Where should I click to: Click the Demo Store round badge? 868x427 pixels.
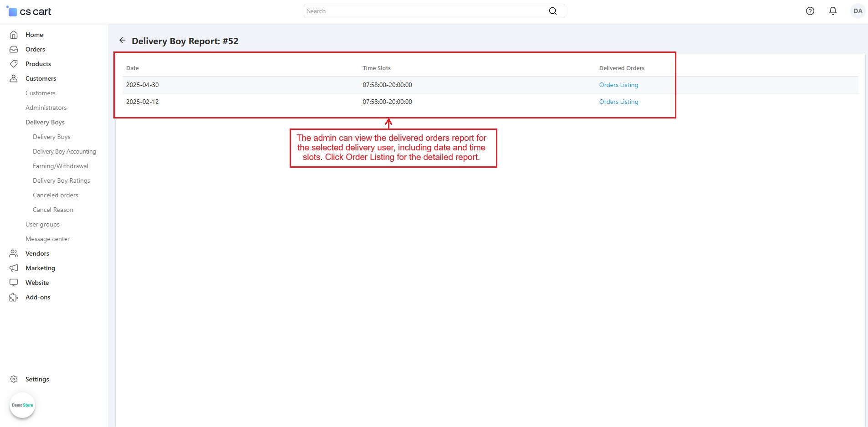pos(22,405)
